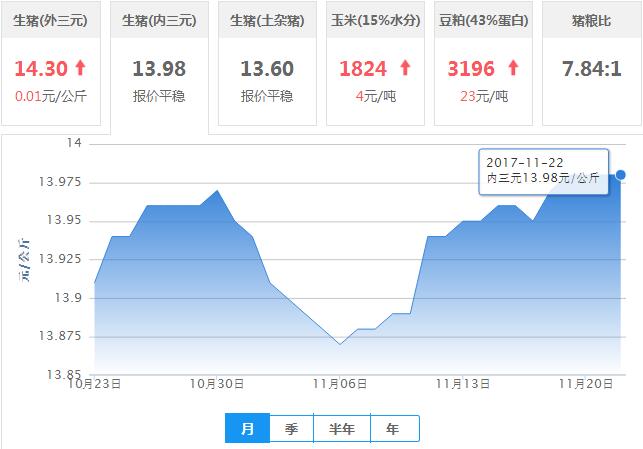Click the 13.98 price value
643x449 pixels.
click(x=159, y=68)
